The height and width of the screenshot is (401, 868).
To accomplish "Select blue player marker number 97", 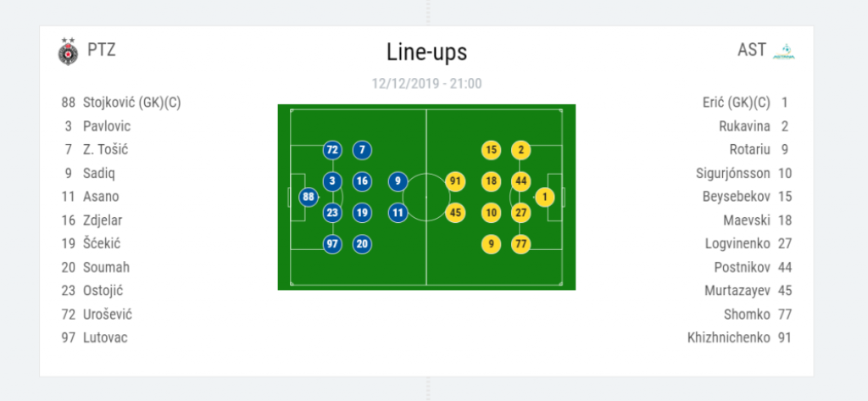I will point(332,244).
